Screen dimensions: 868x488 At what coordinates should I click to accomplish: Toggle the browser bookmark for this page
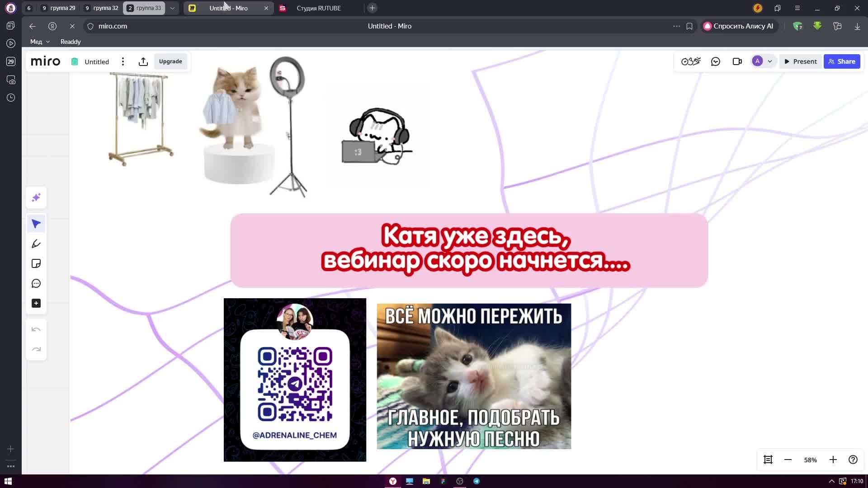point(689,26)
